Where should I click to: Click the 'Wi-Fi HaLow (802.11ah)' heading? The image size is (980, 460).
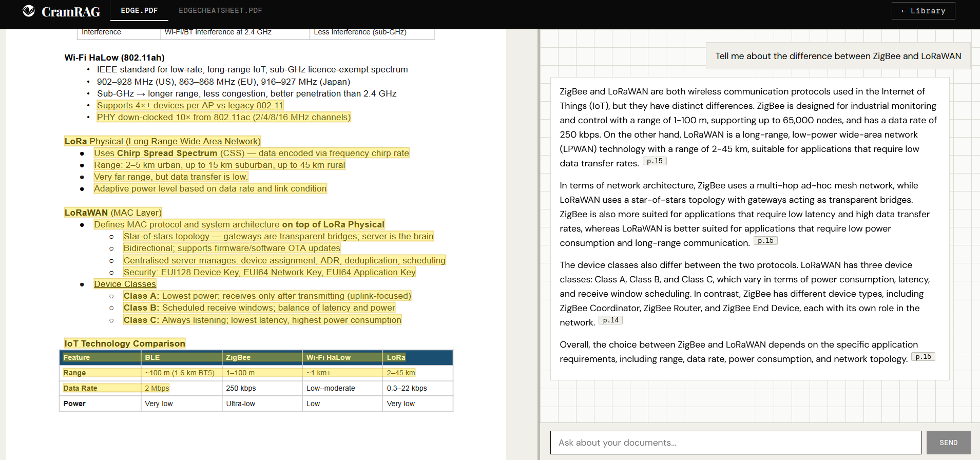(x=114, y=57)
